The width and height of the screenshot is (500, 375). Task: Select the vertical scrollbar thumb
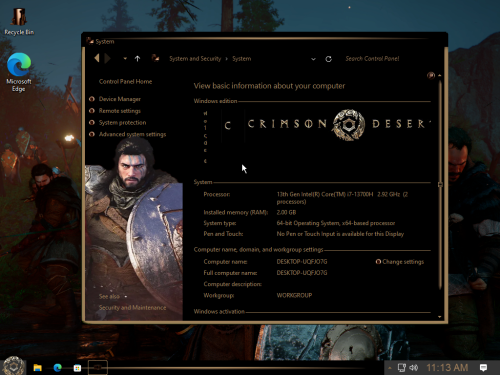point(440,185)
